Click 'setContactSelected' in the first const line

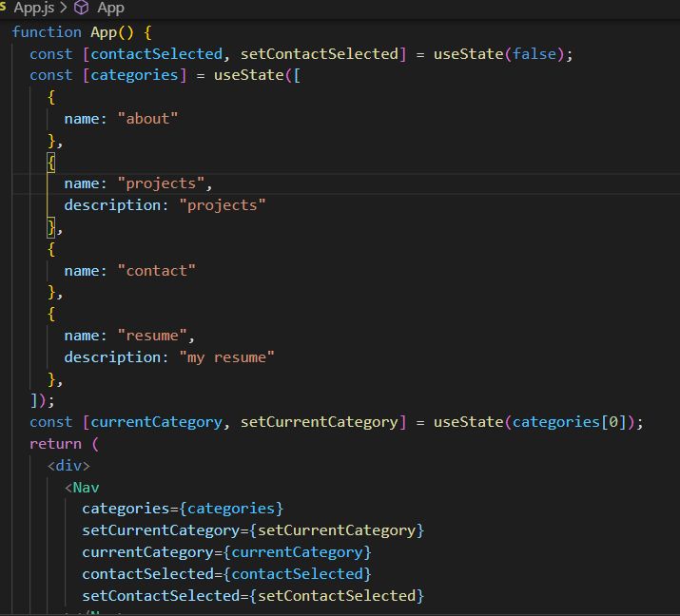click(320, 54)
